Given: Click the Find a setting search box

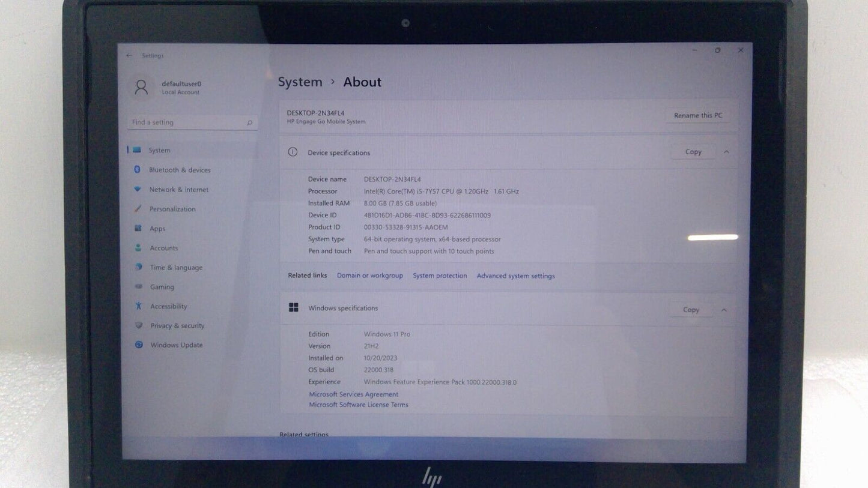Looking at the screenshot, I should tap(193, 122).
